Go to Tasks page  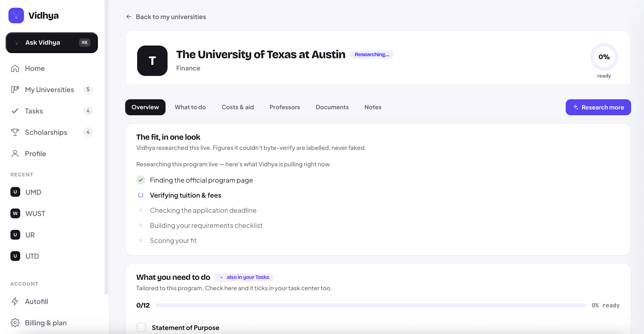click(52, 111)
